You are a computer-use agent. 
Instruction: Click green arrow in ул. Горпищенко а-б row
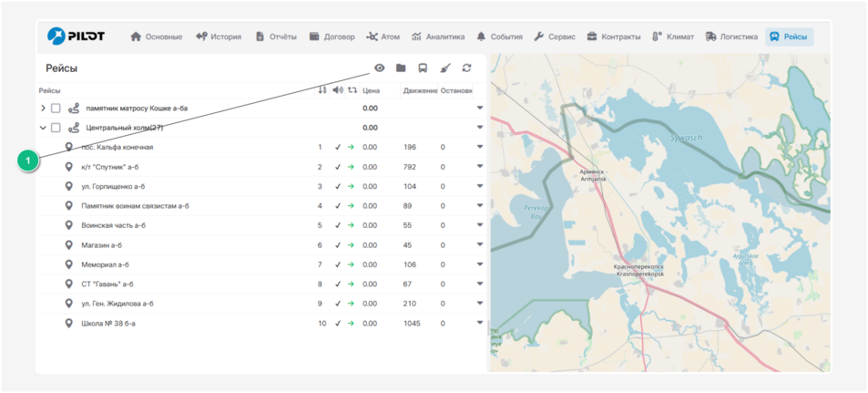351,186
